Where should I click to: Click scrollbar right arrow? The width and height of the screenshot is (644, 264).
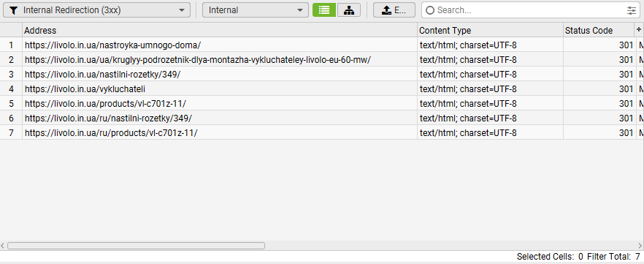[640, 246]
